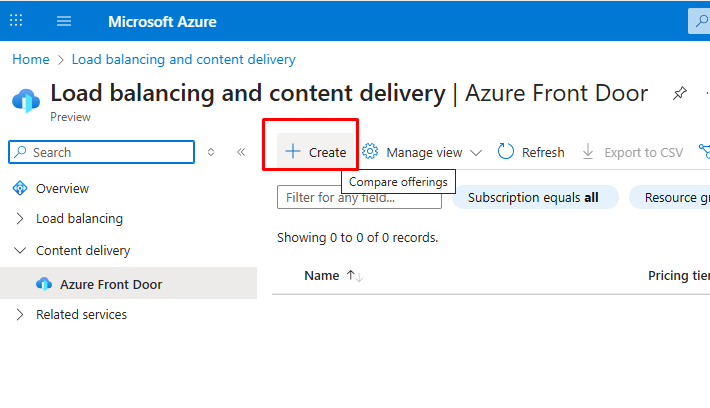710x408 pixels.
Task: Go to Home breadcrumb
Action: 31,59
